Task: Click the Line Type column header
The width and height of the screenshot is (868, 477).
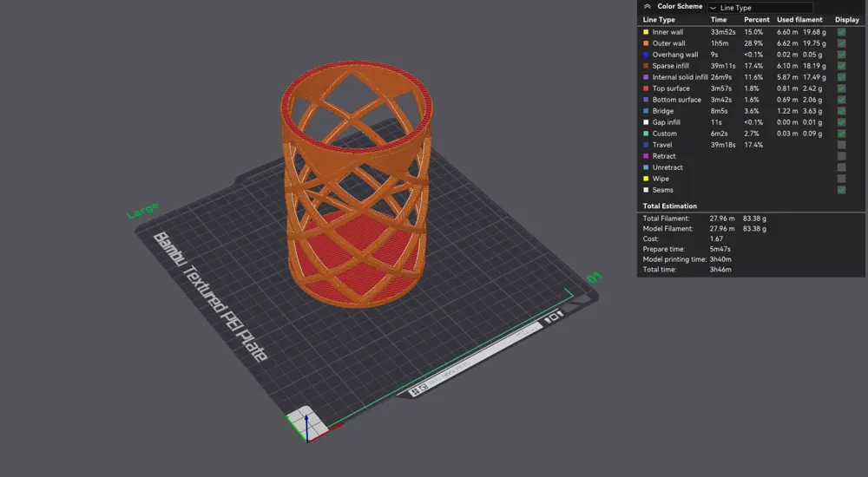Action: 659,19
